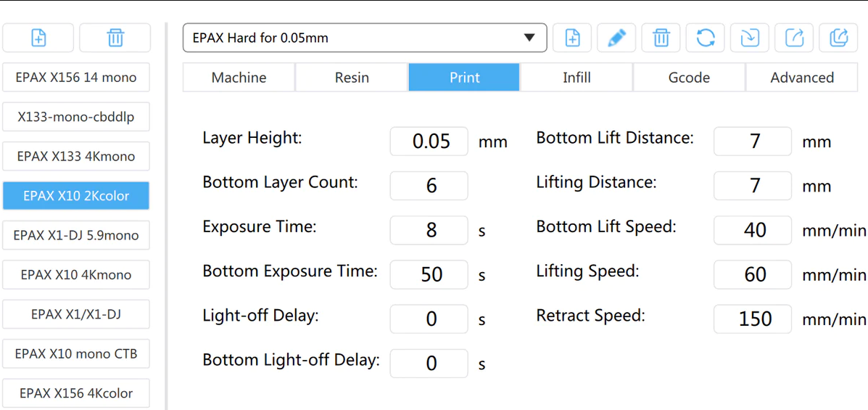The height and width of the screenshot is (410, 868).
Task: Click the Bottom Lift Distance field
Action: (753, 142)
